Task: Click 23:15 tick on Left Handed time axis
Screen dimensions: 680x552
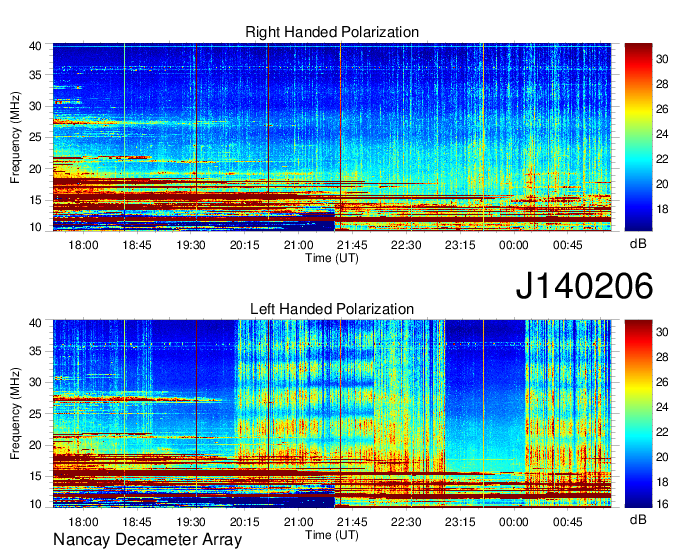Action: tap(460, 522)
